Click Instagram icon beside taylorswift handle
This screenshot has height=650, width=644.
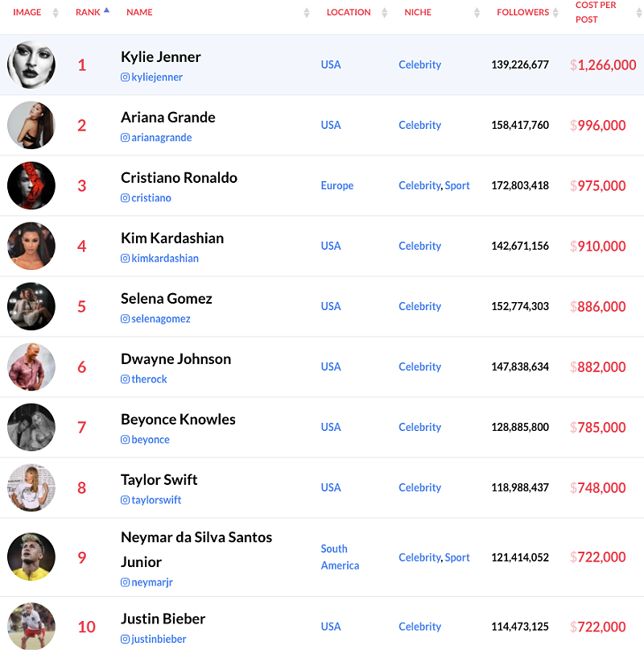click(125, 500)
